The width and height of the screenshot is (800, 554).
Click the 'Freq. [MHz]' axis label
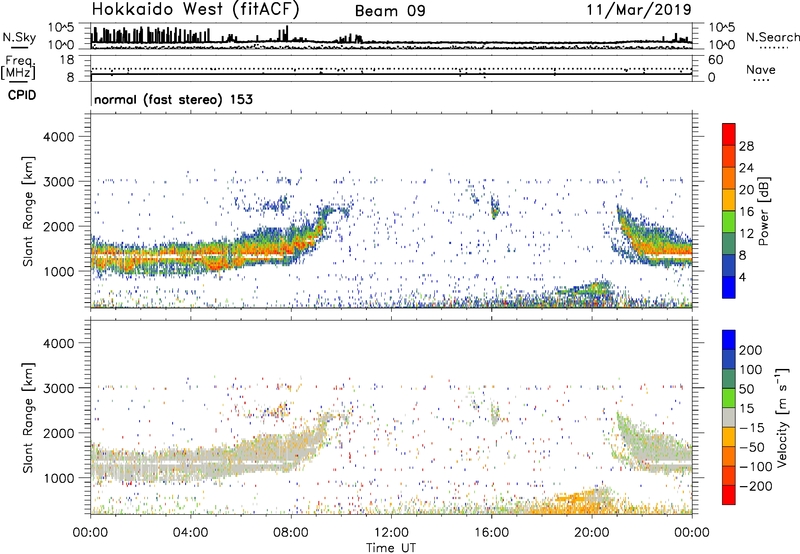18,68
